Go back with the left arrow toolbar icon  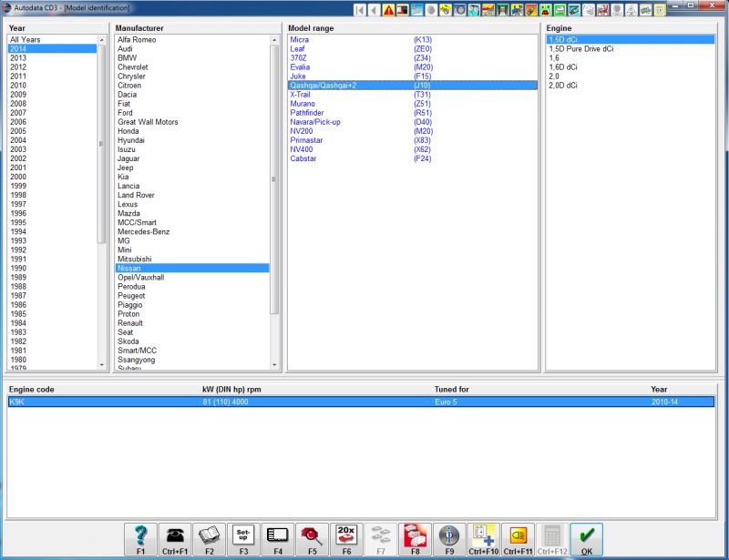(375, 10)
